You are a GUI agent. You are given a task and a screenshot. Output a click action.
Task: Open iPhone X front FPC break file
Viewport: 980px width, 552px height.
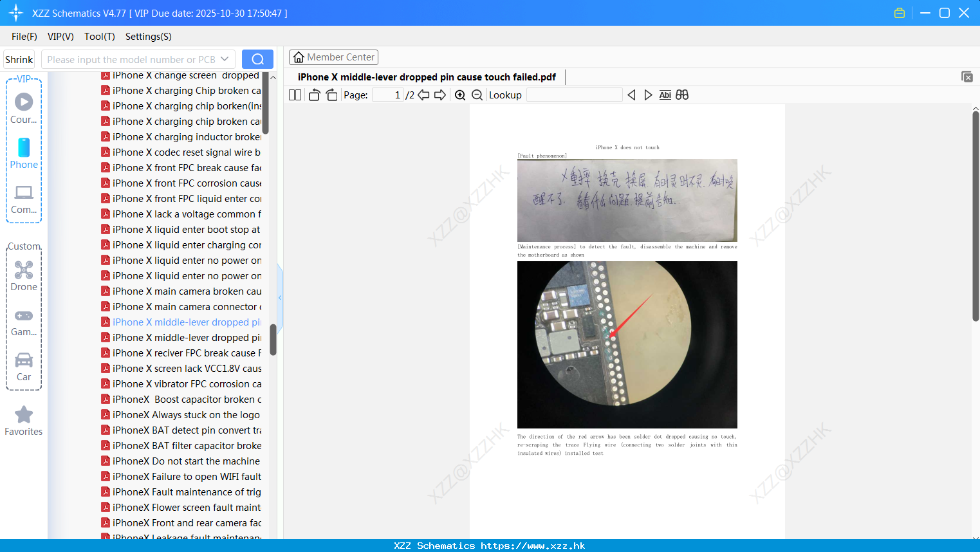[181, 168]
